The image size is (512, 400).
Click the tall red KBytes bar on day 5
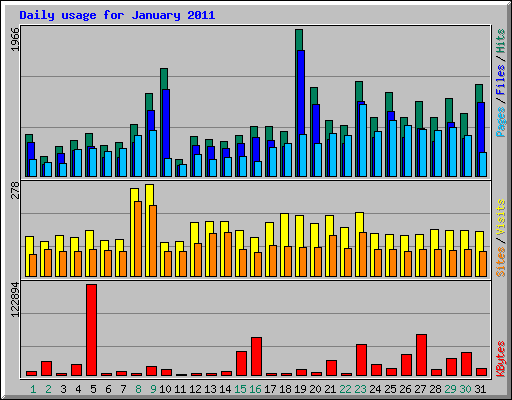pos(92,330)
